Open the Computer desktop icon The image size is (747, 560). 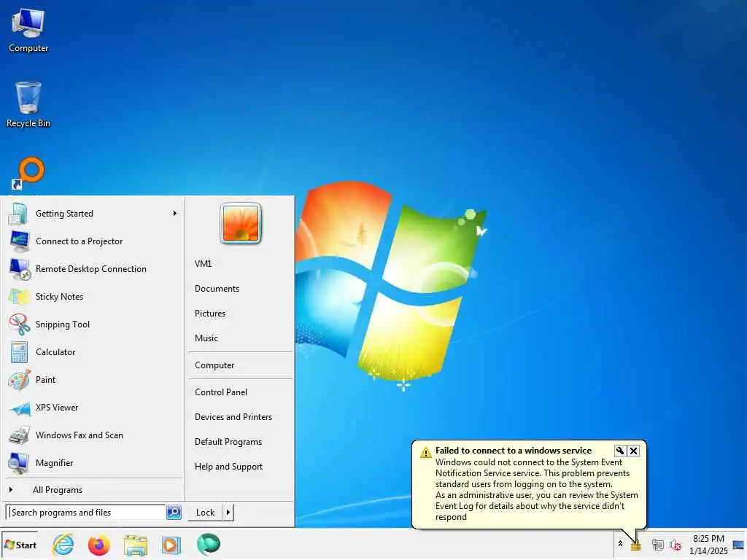point(28,31)
